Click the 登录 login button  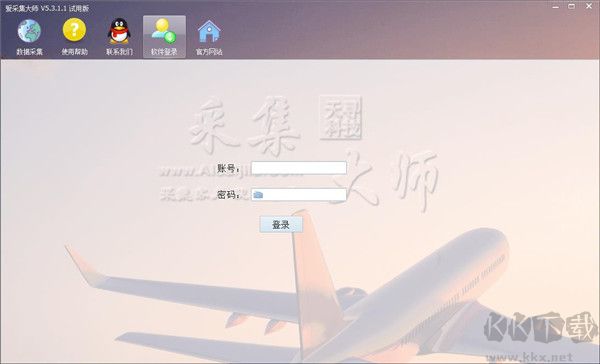281,225
